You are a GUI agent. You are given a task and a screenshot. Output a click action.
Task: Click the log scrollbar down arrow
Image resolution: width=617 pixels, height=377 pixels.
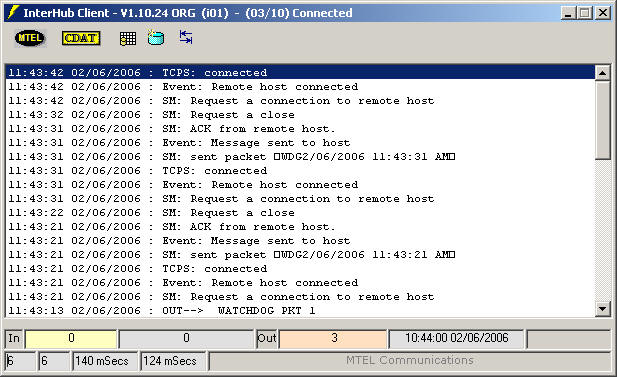pyautogui.click(x=602, y=309)
